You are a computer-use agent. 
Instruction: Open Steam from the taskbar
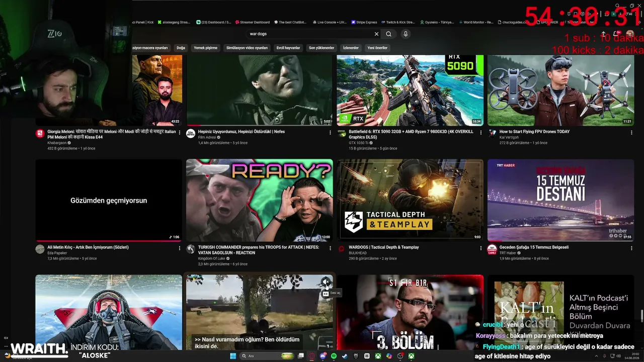345,356
